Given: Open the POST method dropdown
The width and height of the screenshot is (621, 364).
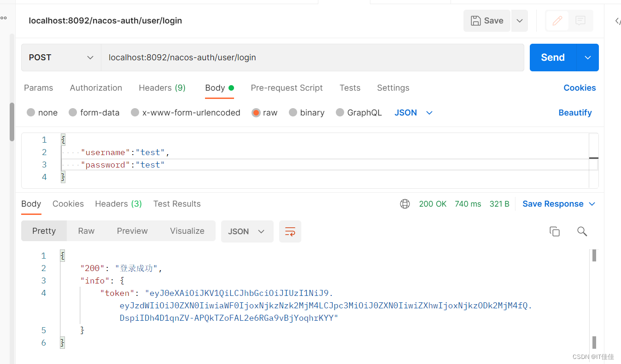Looking at the screenshot, I should pos(61,58).
